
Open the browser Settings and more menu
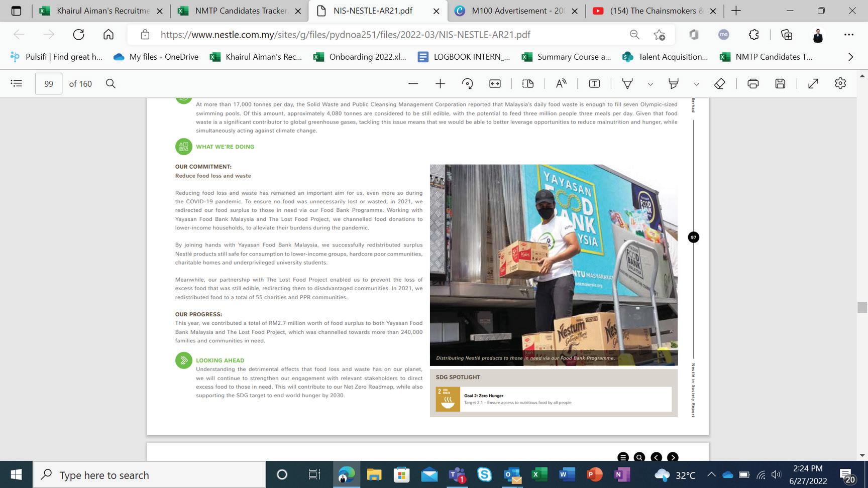pos(849,34)
